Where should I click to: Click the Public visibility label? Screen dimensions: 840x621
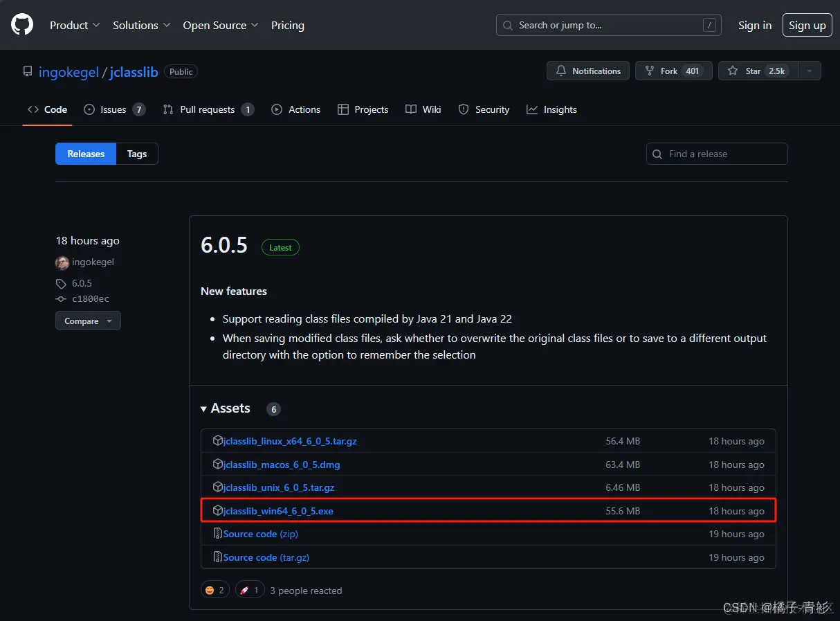click(x=181, y=71)
